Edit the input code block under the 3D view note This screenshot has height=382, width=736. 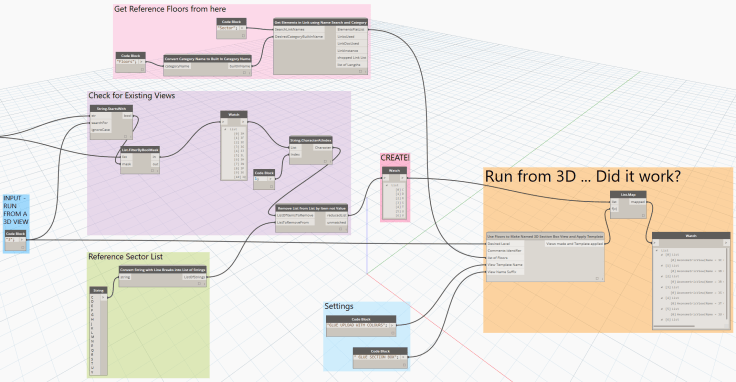[12, 240]
